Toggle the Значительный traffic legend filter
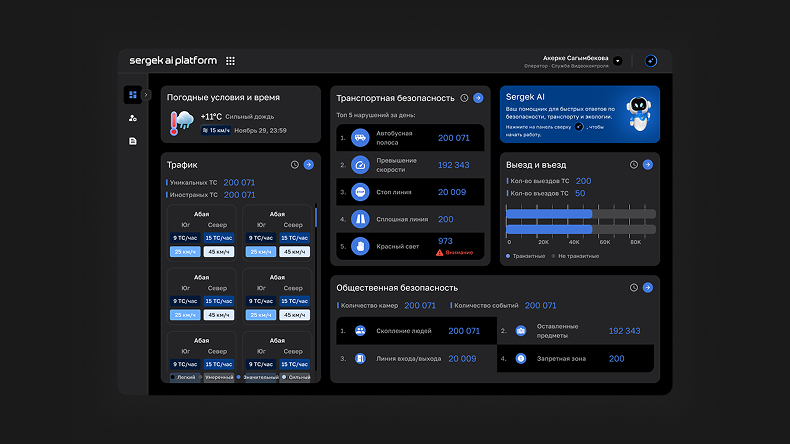This screenshot has width=790, height=444. click(257, 377)
